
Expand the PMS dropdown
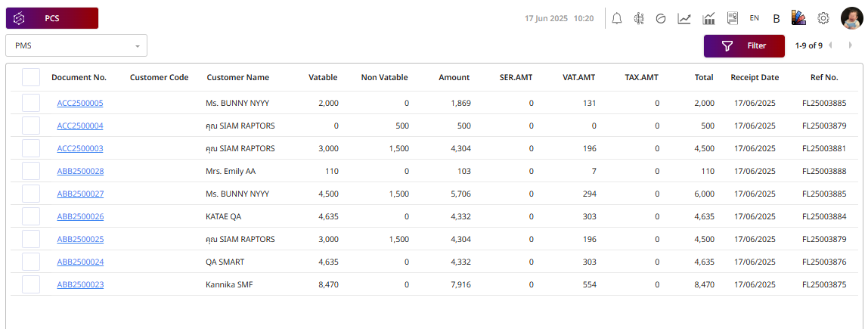tap(76, 45)
